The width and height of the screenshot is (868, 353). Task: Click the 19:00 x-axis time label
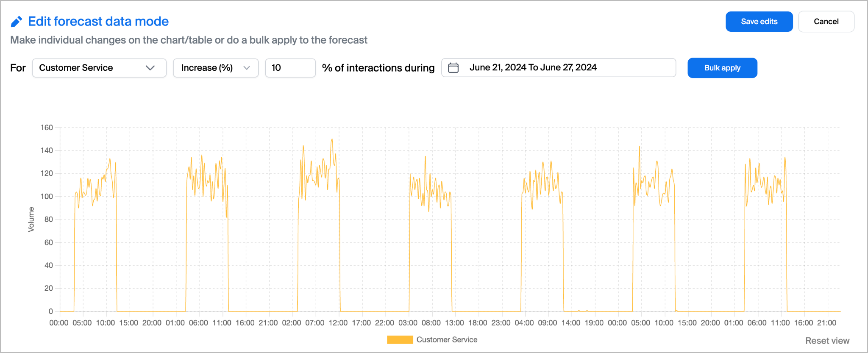click(594, 323)
